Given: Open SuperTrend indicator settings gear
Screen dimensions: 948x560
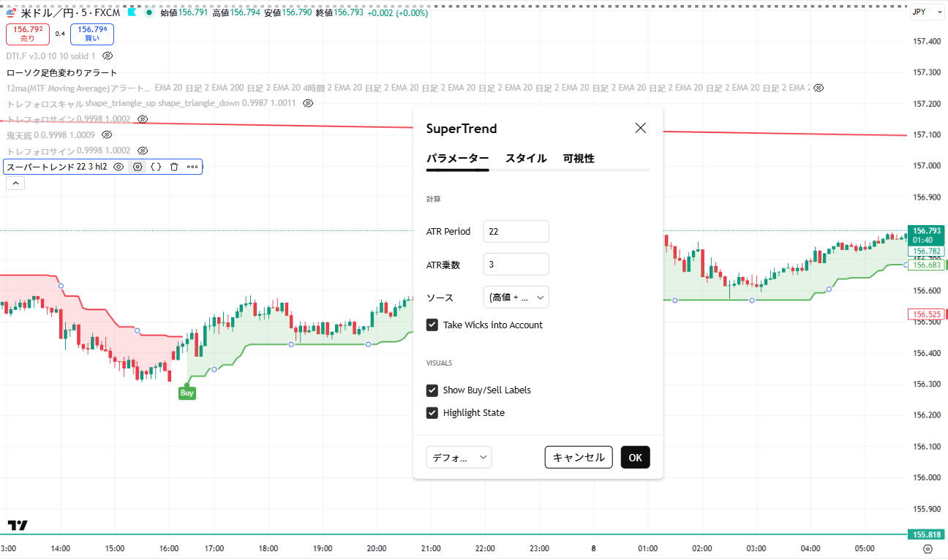Looking at the screenshot, I should 137,167.
